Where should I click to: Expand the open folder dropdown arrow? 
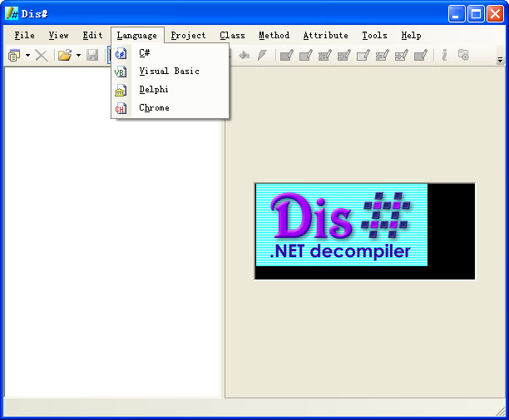(78, 56)
